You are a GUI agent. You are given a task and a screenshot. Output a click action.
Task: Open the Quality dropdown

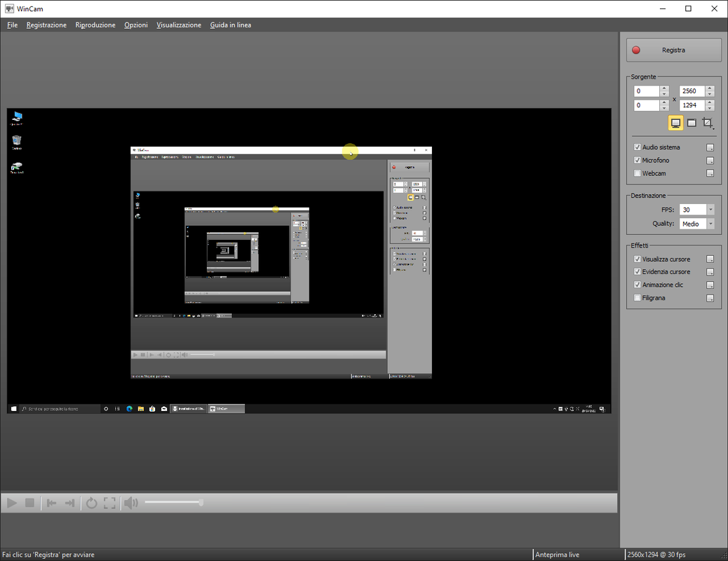[710, 224]
